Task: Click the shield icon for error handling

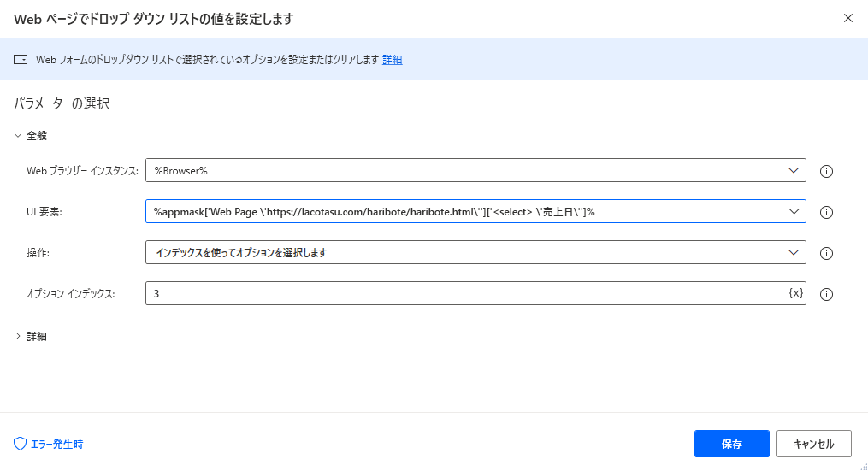Action: [x=21, y=444]
